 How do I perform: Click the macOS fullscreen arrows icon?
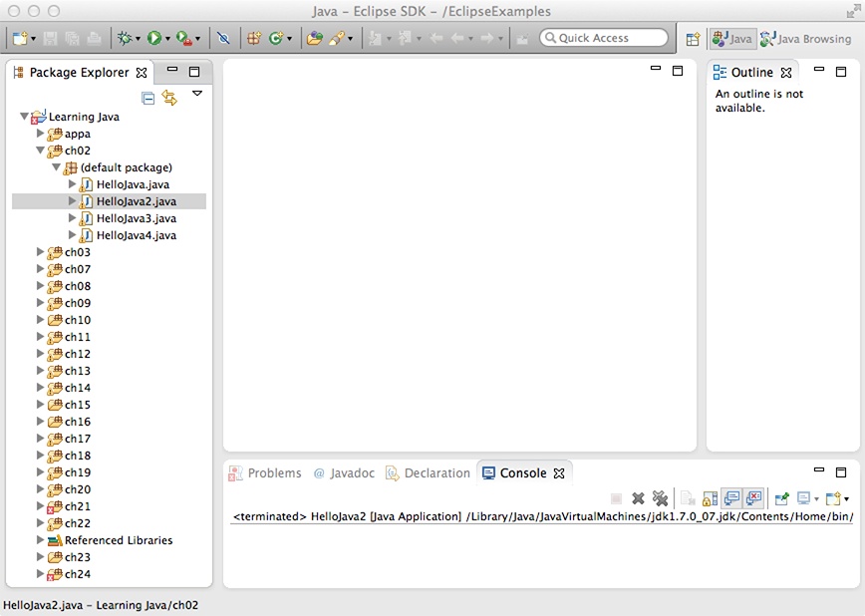pos(853,11)
